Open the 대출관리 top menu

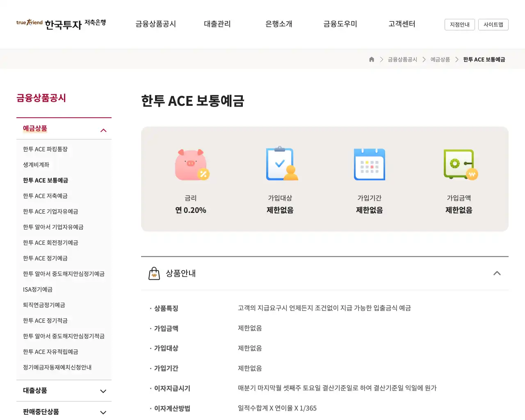217,24
